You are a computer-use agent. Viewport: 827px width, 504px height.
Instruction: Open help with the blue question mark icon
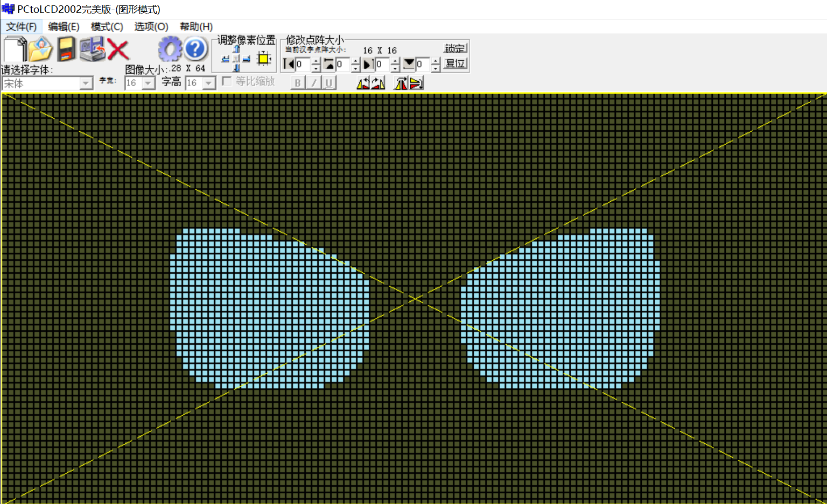tap(196, 49)
